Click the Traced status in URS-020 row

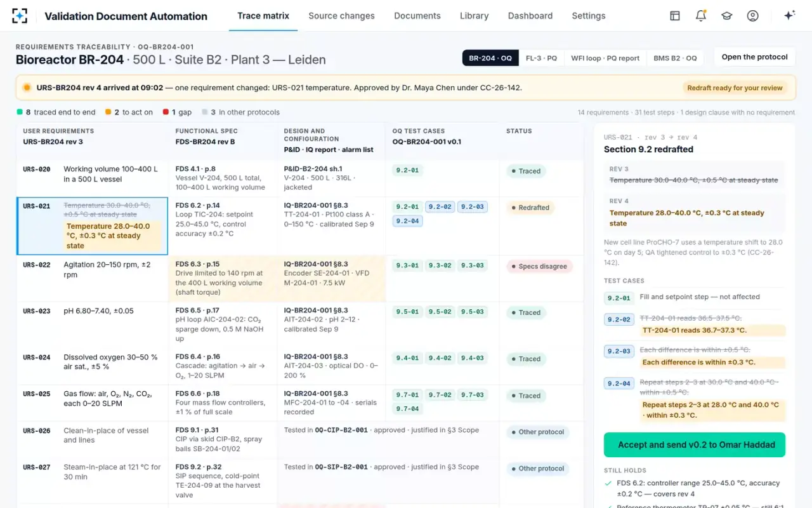[x=525, y=171]
